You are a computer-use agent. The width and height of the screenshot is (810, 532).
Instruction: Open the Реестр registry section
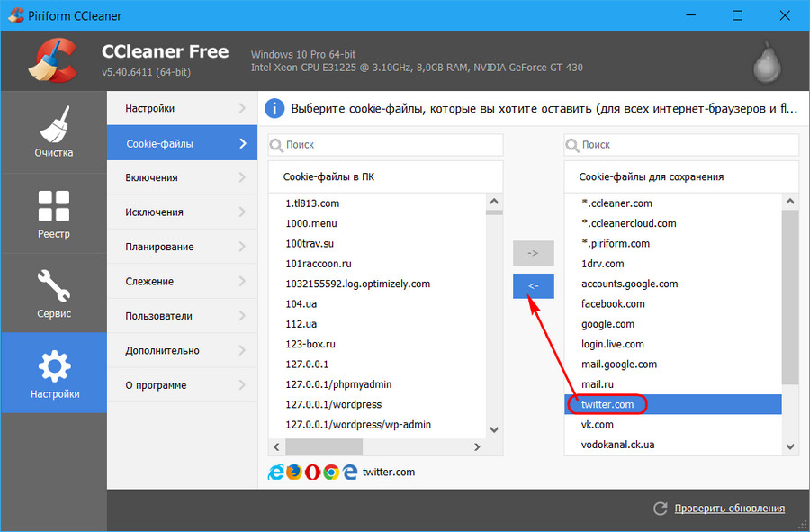pos(54,213)
